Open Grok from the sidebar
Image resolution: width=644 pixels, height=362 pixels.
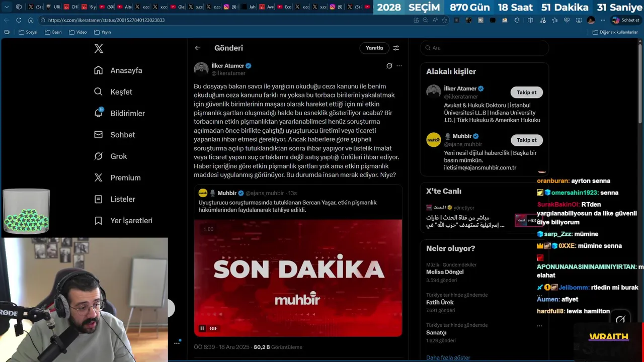pyautogui.click(x=111, y=156)
